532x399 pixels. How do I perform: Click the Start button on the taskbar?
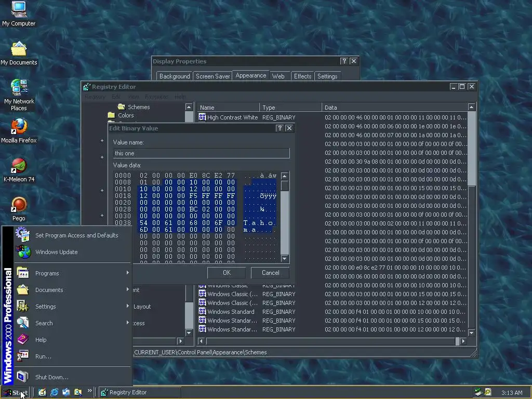click(x=16, y=393)
